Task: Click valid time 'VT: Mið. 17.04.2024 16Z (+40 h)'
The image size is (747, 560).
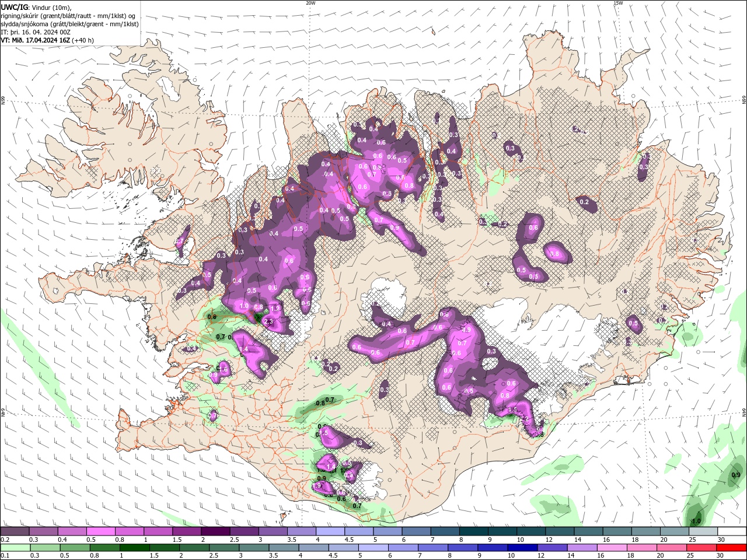Action: pyautogui.click(x=47, y=40)
